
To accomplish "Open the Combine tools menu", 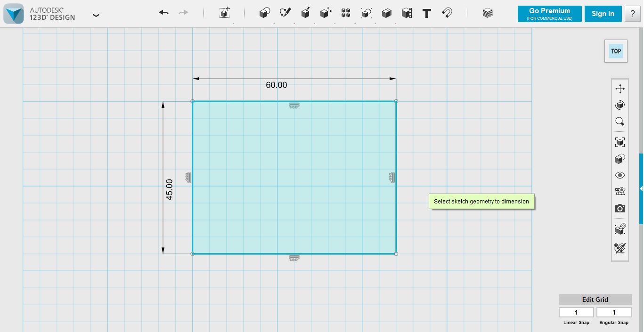I will (386, 13).
